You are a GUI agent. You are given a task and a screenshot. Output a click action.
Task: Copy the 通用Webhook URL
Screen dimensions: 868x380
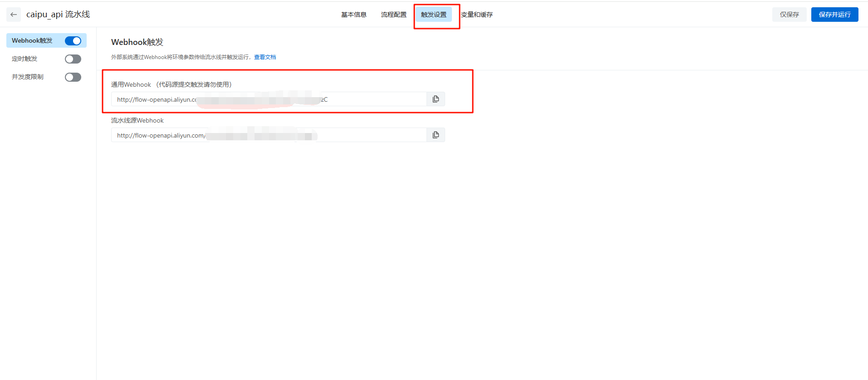(436, 99)
